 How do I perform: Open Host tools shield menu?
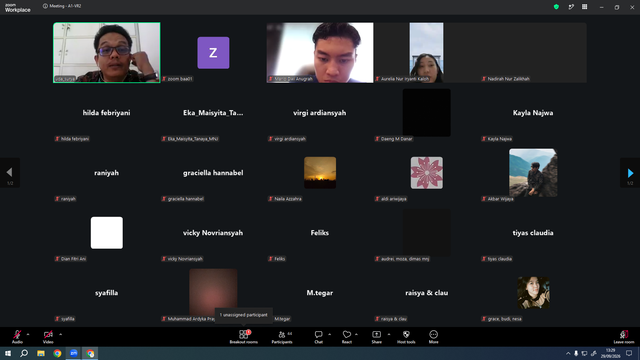[x=406, y=337]
